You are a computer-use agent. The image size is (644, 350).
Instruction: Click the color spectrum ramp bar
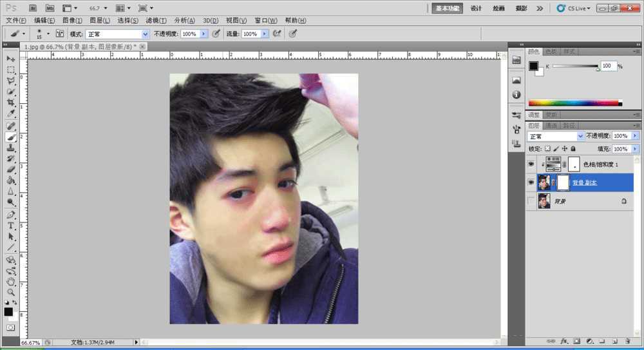573,103
